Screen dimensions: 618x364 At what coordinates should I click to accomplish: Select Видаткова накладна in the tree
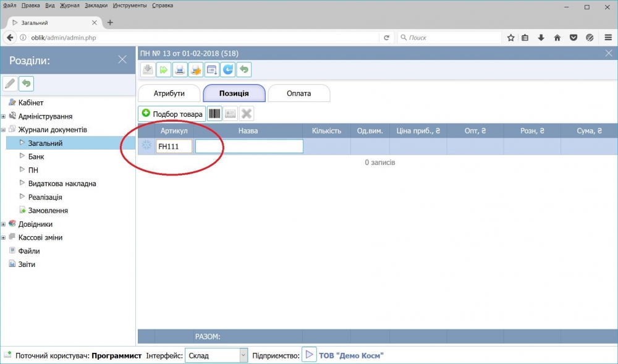click(62, 184)
